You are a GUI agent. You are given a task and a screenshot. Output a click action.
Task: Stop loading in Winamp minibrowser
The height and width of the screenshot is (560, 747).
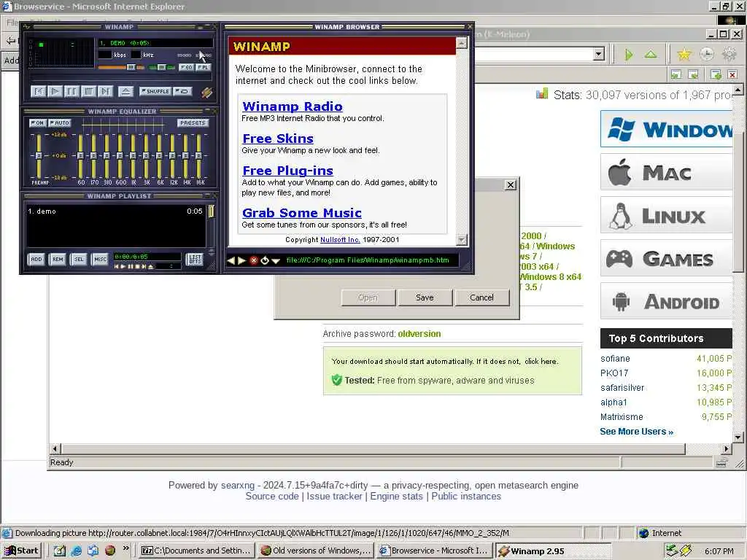(253, 260)
